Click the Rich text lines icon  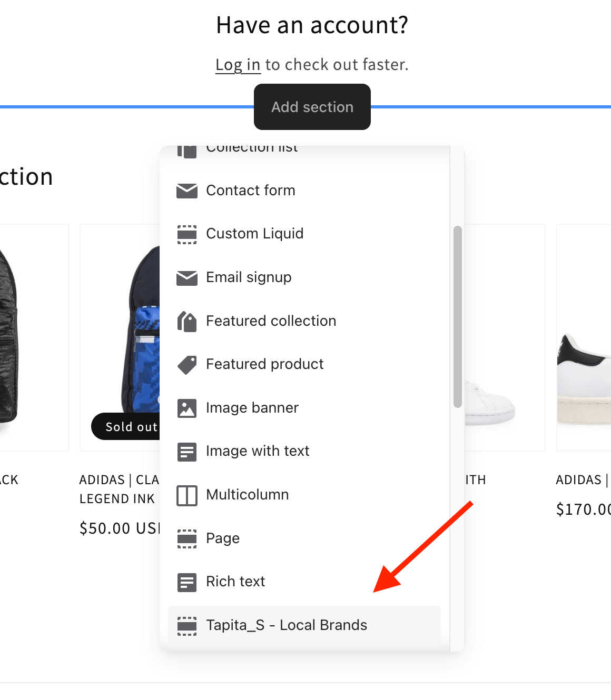pyautogui.click(x=186, y=582)
